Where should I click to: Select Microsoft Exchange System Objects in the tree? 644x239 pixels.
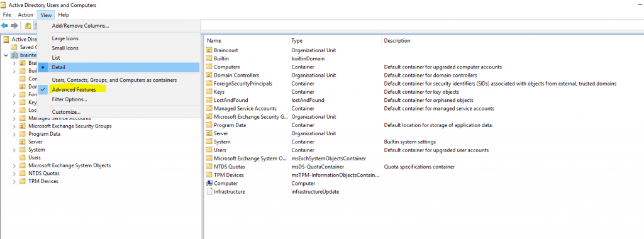coord(69,165)
